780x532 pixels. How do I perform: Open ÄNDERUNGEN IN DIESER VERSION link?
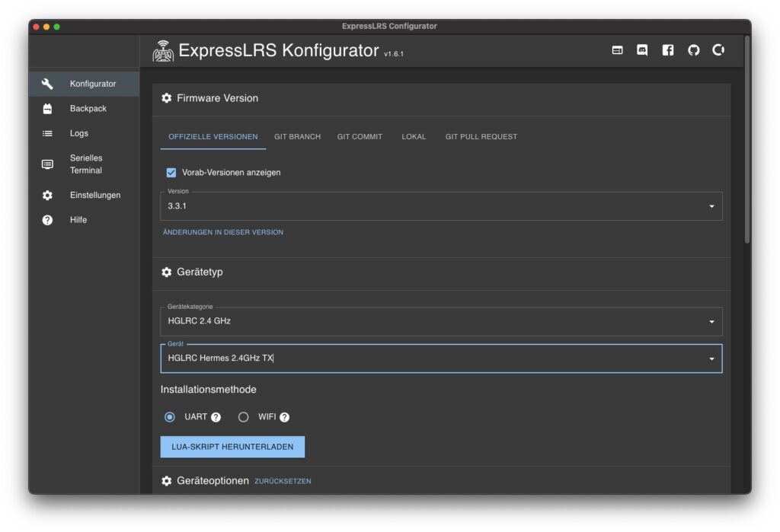coord(223,232)
